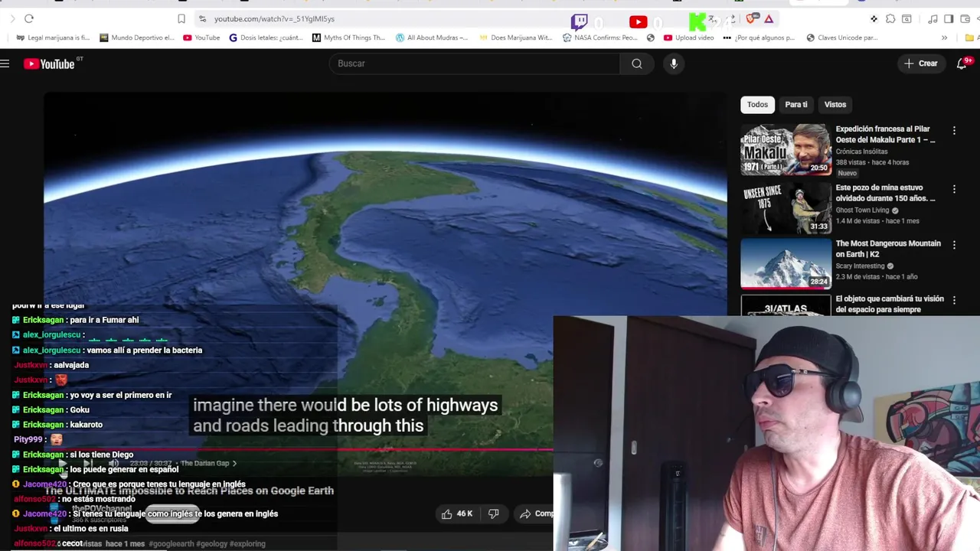
Task: Open options for Este pozo de mina video
Action: pyautogui.click(x=954, y=189)
